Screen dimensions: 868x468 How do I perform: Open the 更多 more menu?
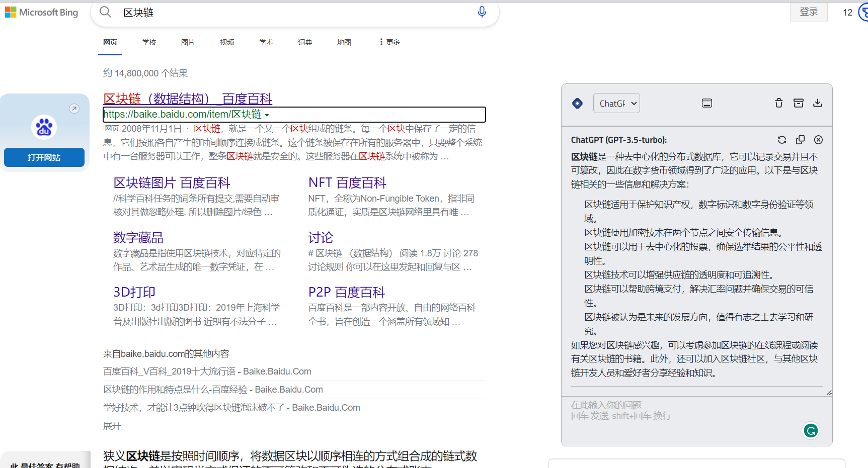pos(390,42)
